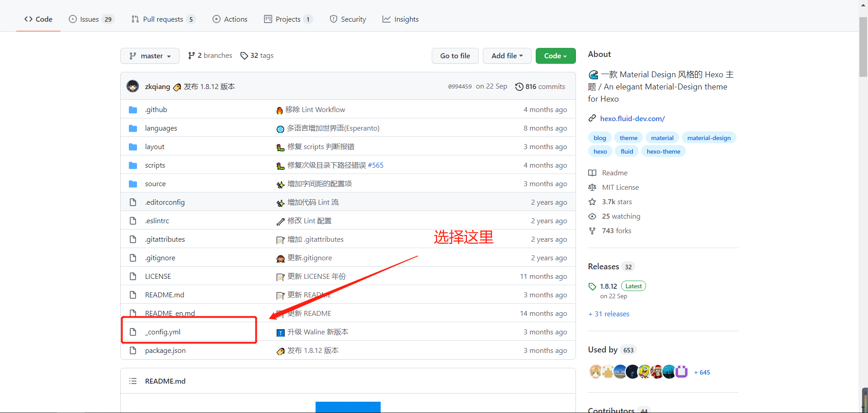
Task: Click the hexo topic tag
Action: click(x=600, y=151)
